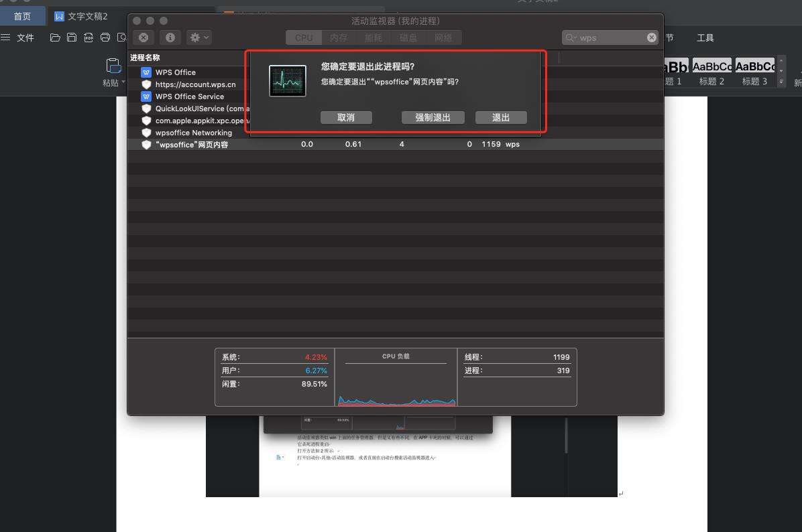Open the search magnifier dropdown in Activity Monitor

click(571, 38)
